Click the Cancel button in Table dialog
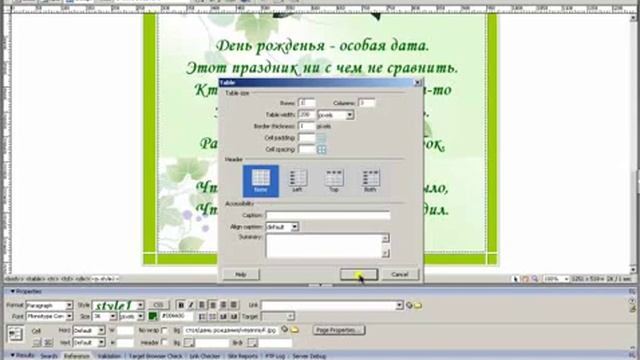This screenshot has width=640, height=360. (x=400, y=274)
